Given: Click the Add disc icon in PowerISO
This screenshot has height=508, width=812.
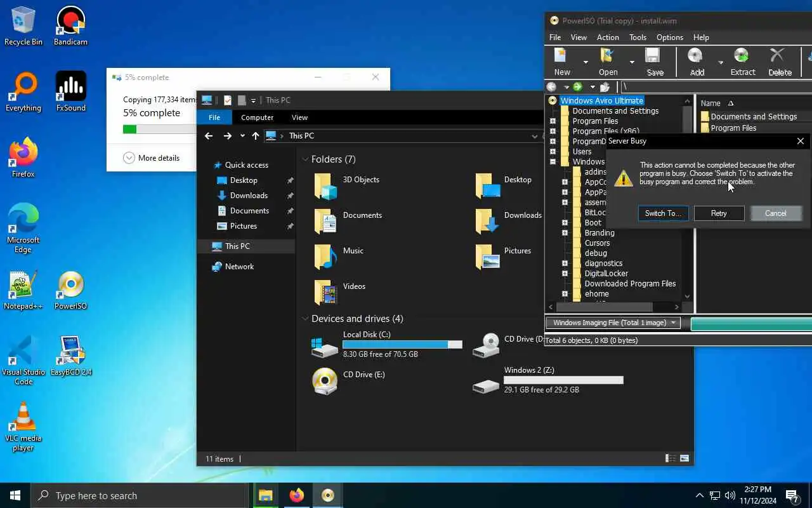Looking at the screenshot, I should click(696, 57).
